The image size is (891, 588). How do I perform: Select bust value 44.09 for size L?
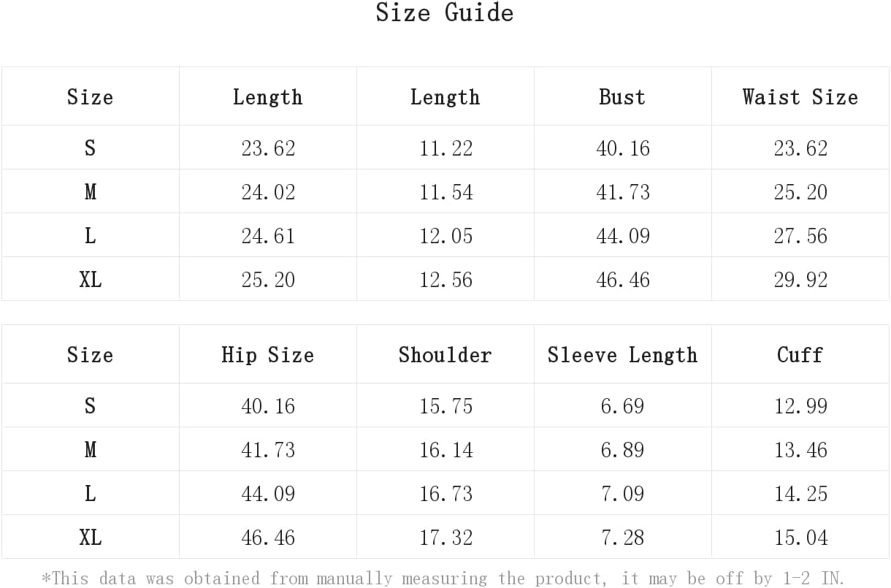[623, 236]
